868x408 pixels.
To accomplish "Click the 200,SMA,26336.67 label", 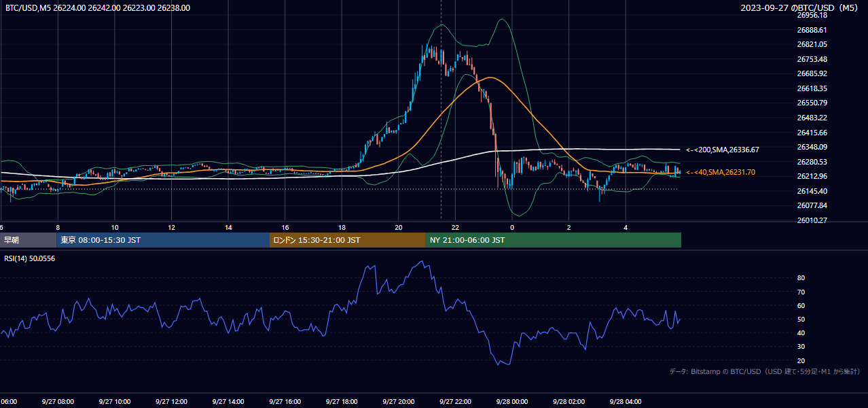I will (x=722, y=150).
